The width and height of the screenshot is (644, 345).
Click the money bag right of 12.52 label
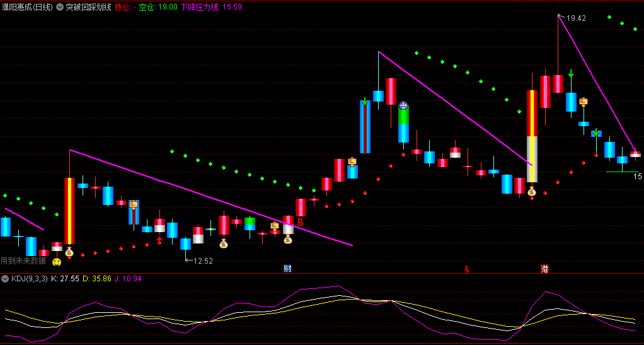pos(224,243)
